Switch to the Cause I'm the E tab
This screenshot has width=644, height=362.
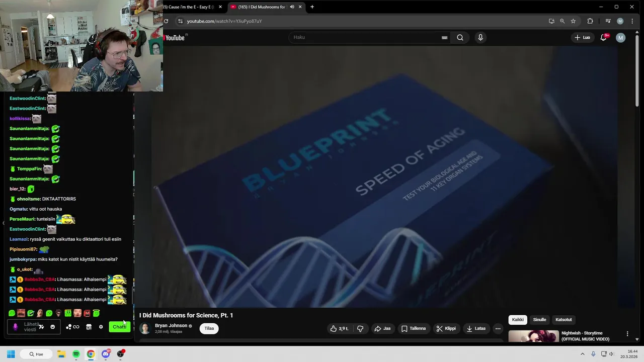(x=188, y=7)
